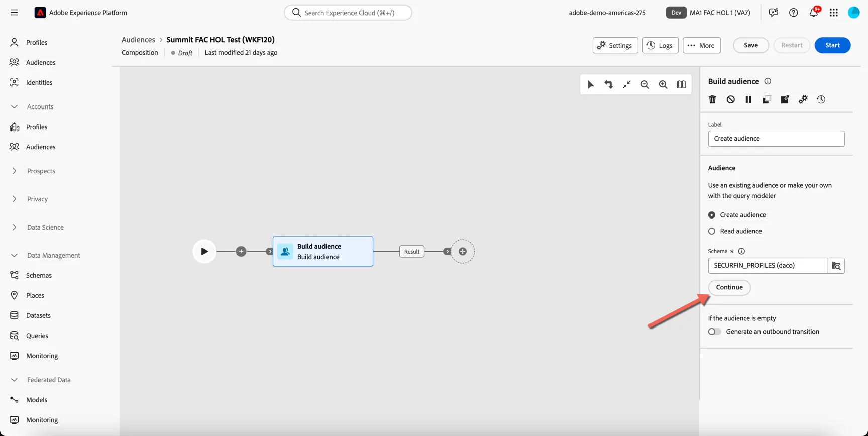Open Identities in sidebar

click(x=39, y=82)
